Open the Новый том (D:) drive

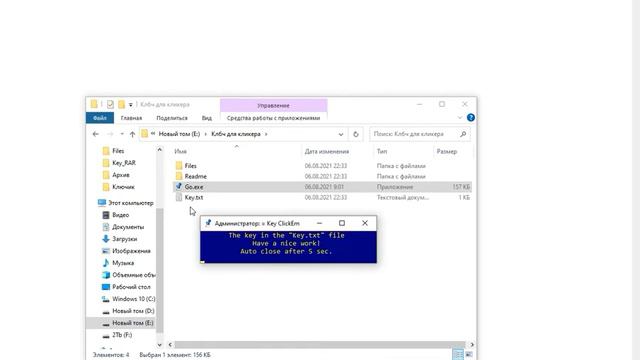point(133,311)
